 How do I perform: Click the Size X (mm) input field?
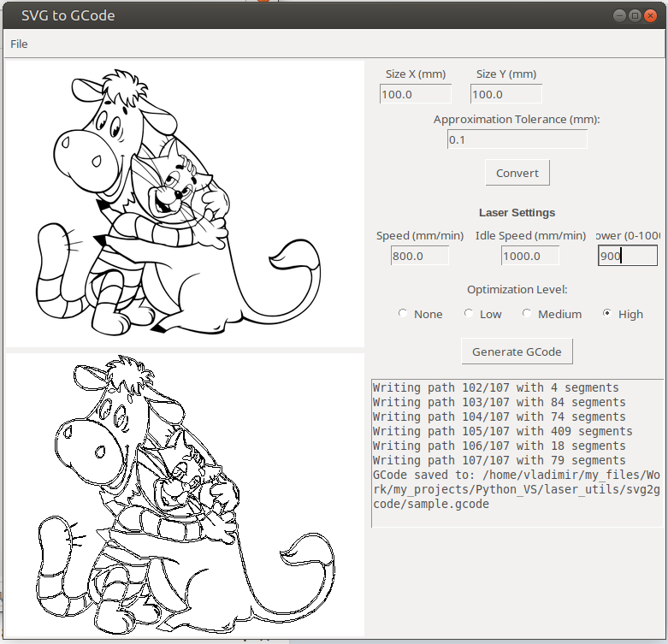[x=415, y=94]
